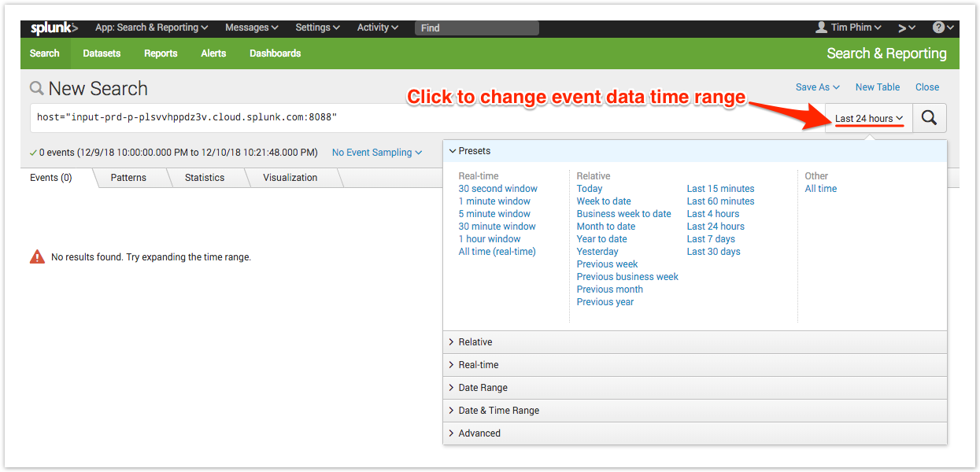Open the Messages menu

click(x=252, y=28)
